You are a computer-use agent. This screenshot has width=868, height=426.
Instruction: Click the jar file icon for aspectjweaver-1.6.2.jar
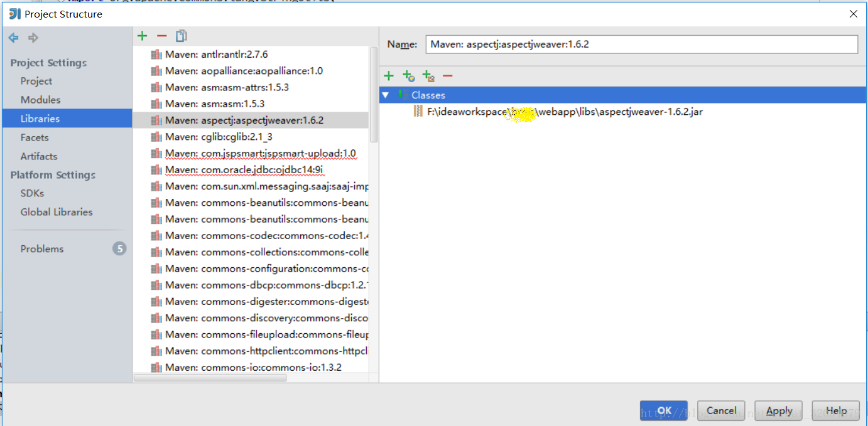tap(418, 112)
